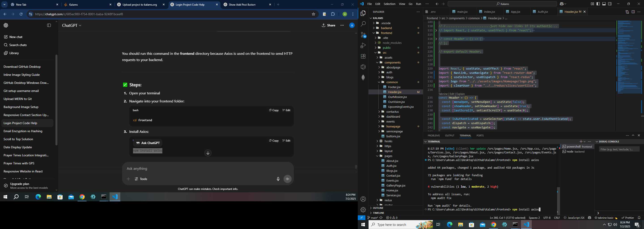Collapse the common folder in Explorer

tap(392, 82)
